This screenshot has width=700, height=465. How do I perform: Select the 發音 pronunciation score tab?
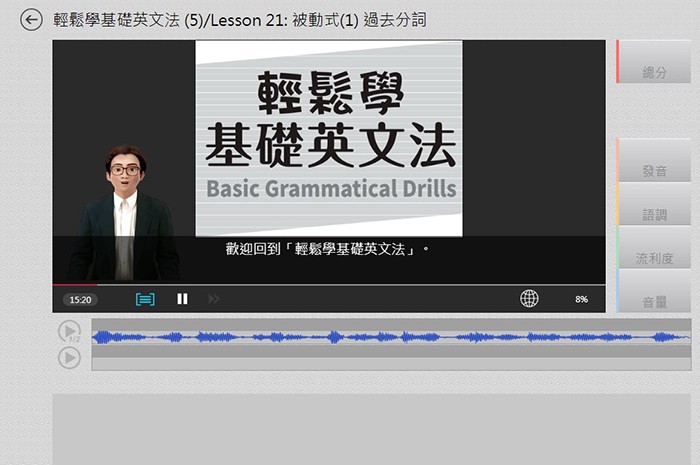pos(654,171)
